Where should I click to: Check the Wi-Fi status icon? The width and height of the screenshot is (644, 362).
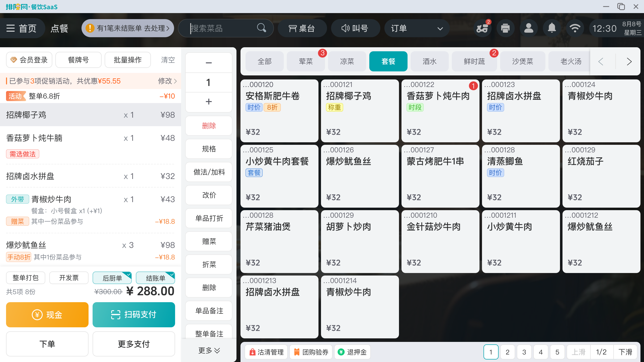[x=575, y=28]
